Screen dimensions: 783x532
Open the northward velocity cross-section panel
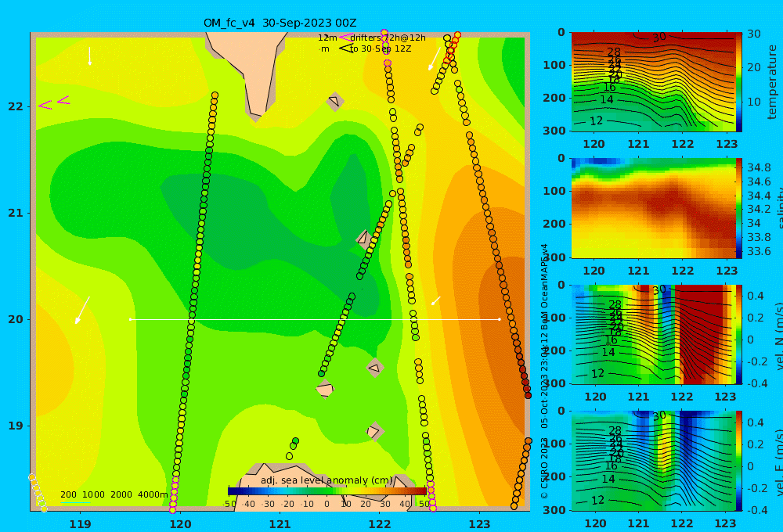[653, 334]
